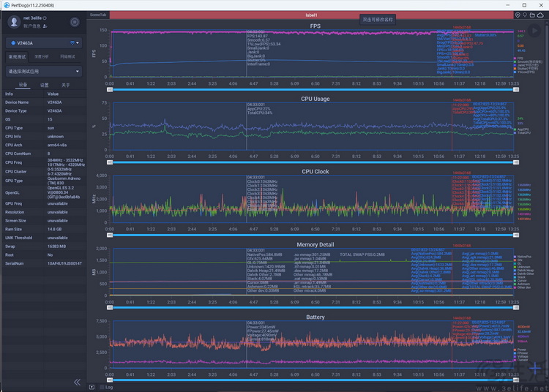Click the Device Name row
The width and height of the screenshot is (549, 392).
(x=43, y=102)
